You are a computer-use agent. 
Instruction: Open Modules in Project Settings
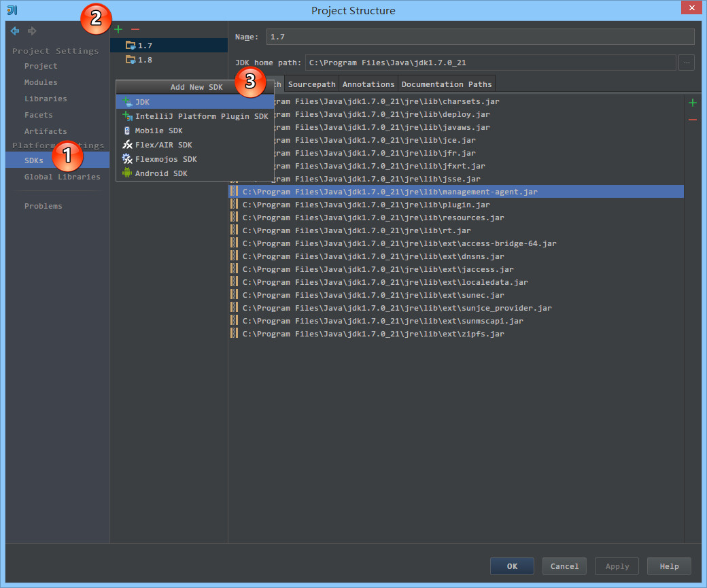pos(41,82)
